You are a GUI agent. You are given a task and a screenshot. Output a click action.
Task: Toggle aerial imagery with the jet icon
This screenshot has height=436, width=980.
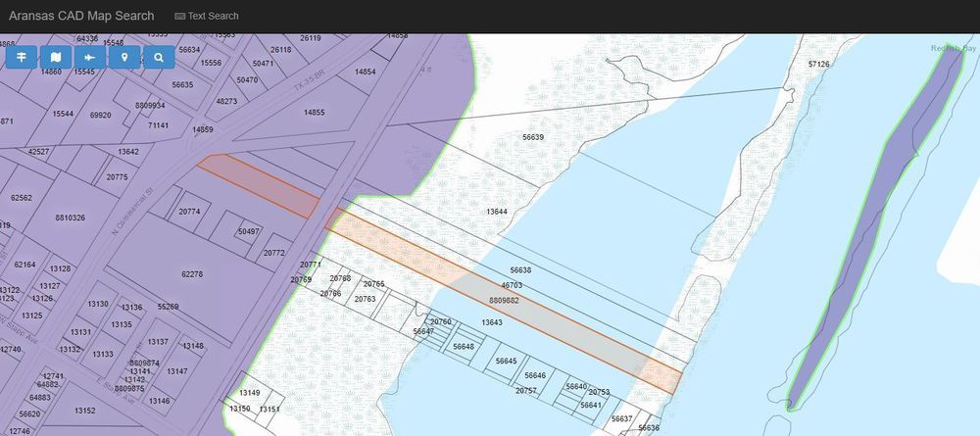(x=90, y=58)
